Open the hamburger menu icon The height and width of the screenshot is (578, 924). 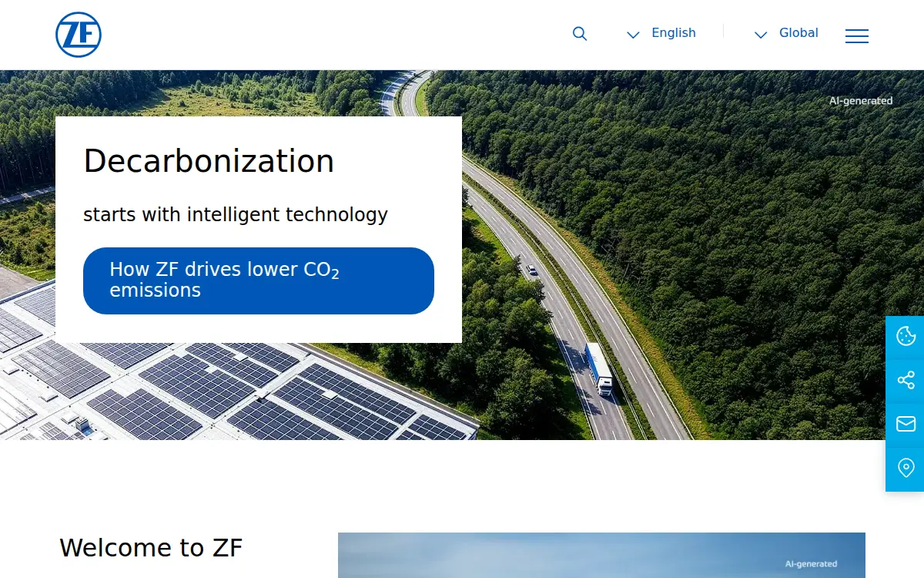click(x=857, y=35)
